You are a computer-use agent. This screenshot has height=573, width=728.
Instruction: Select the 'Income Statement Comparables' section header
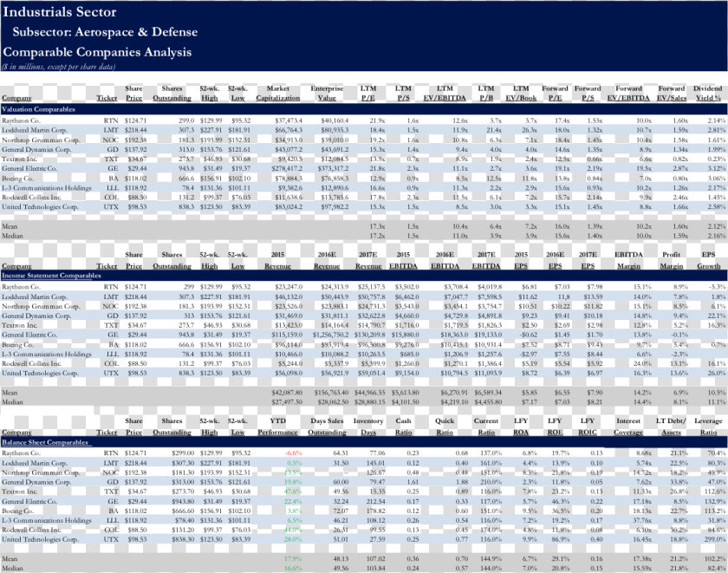pos(51,276)
